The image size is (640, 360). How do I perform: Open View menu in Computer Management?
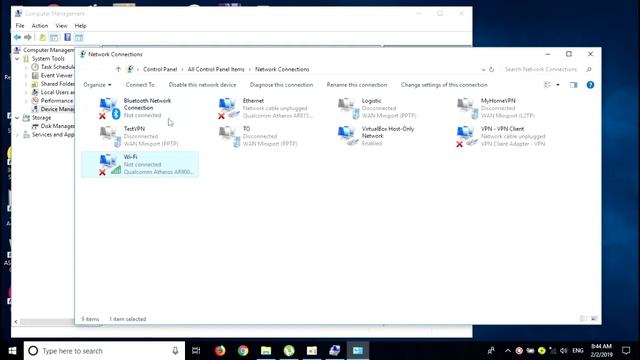[x=62, y=26]
